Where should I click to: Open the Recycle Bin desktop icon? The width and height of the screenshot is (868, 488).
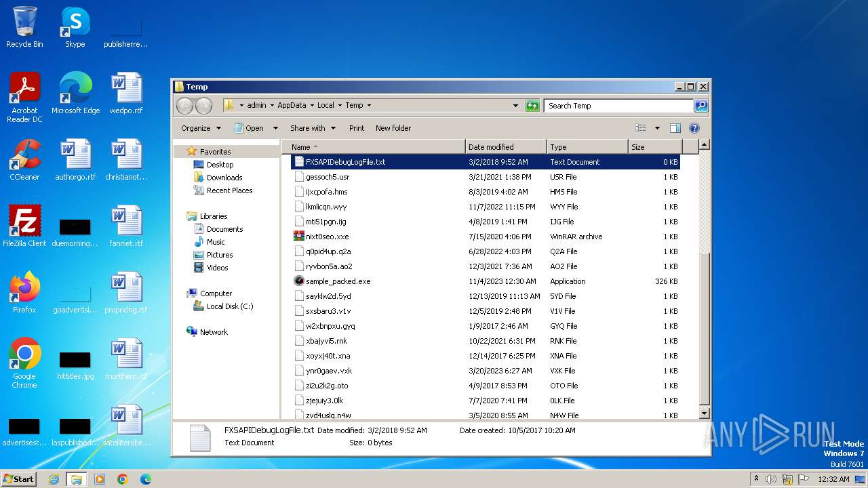pos(24,27)
